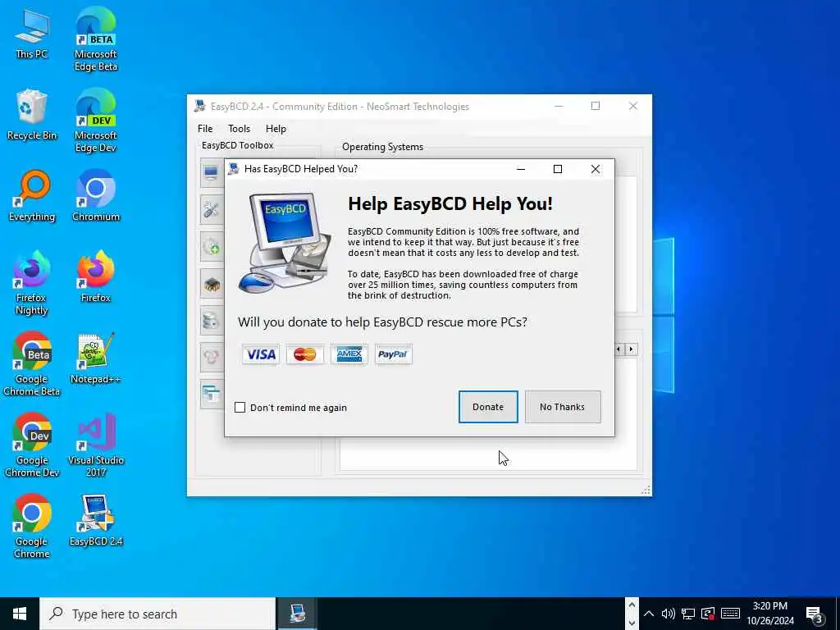Select View Settings monitor icon in EasyBCD Toolbox
840x630 pixels.
pos(212,172)
